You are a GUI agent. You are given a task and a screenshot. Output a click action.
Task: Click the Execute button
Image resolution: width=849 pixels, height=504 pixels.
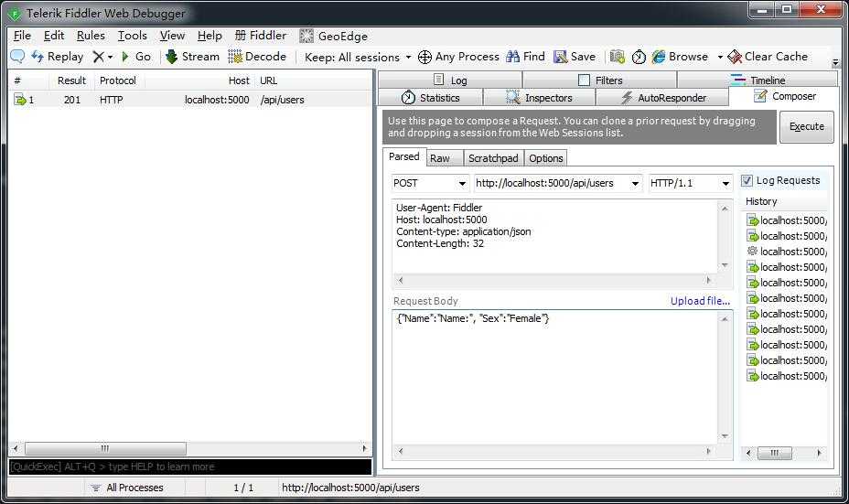[806, 126]
